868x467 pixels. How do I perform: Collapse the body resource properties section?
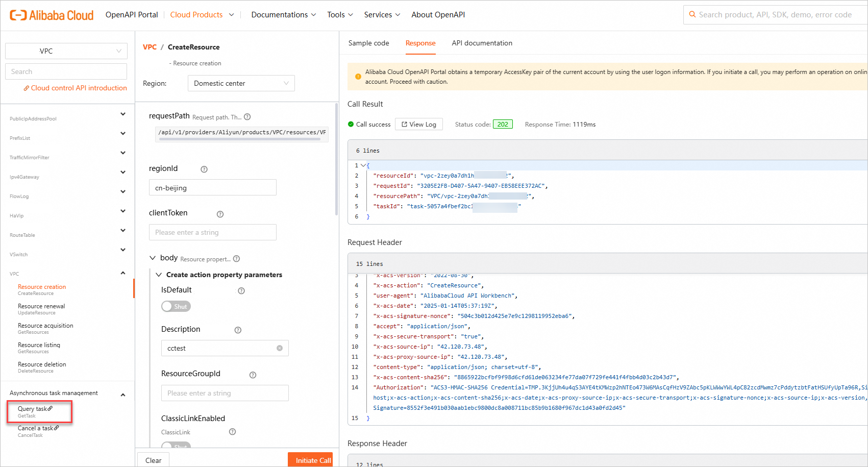tap(153, 258)
